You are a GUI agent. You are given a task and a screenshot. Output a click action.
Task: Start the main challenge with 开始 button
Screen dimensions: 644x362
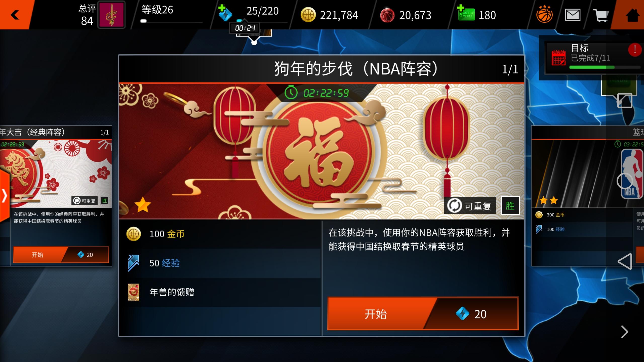click(423, 314)
